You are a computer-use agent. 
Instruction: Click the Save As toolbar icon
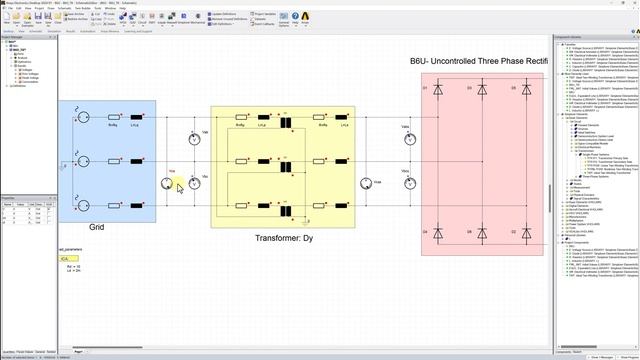(48, 18)
